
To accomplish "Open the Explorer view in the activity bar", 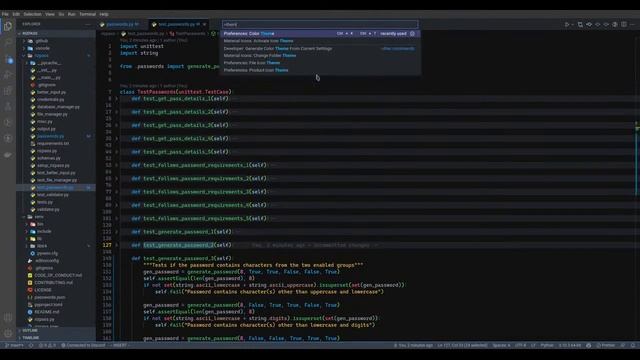I will [x=8, y=27].
